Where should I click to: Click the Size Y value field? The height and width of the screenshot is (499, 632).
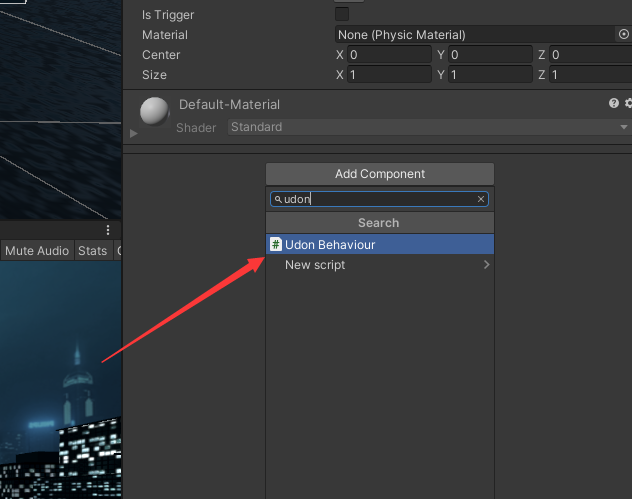point(490,75)
